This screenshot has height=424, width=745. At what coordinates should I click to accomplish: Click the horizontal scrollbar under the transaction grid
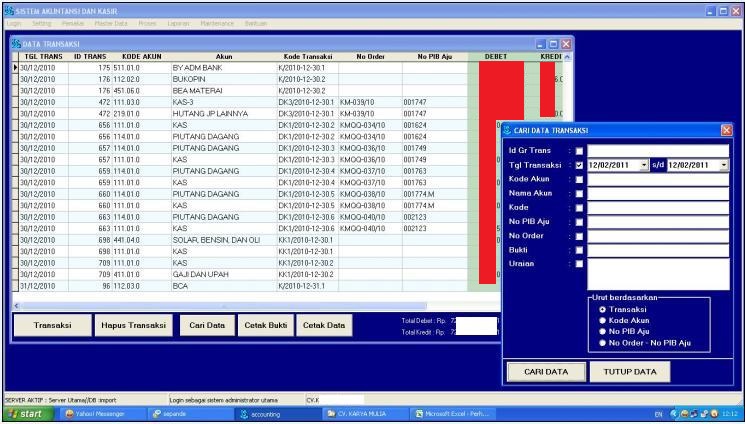(x=250, y=304)
